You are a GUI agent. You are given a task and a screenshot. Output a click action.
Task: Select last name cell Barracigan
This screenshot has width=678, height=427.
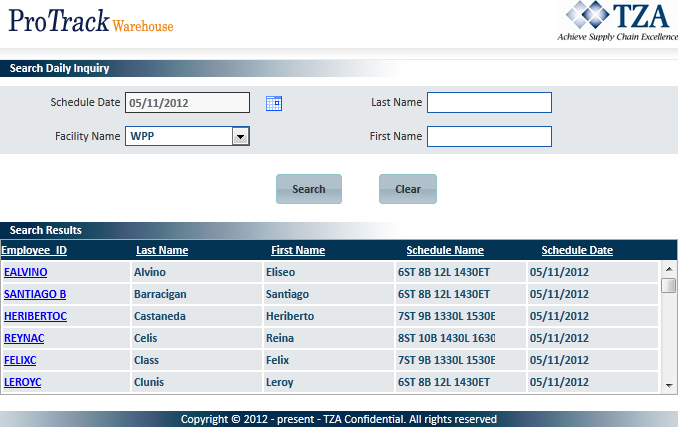pos(196,294)
